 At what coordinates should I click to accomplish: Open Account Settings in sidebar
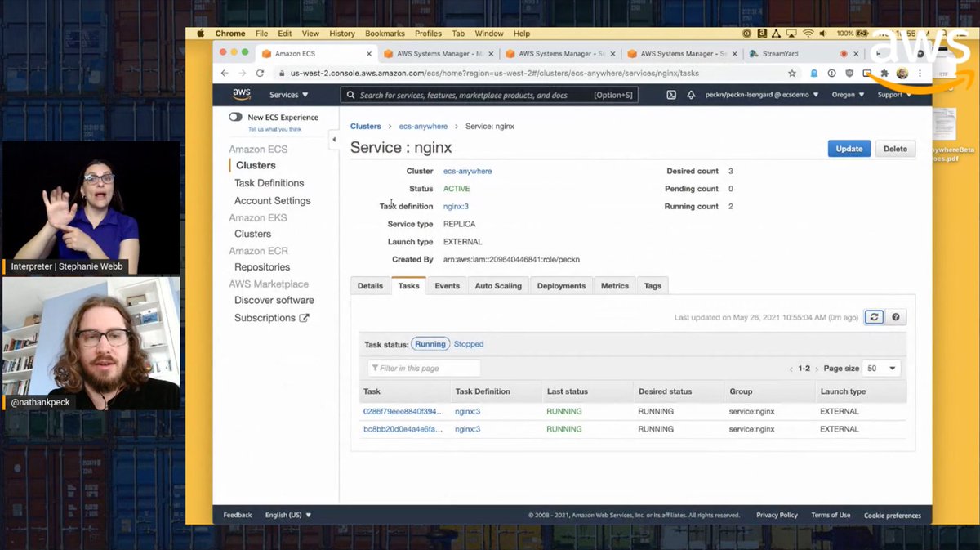[272, 201]
